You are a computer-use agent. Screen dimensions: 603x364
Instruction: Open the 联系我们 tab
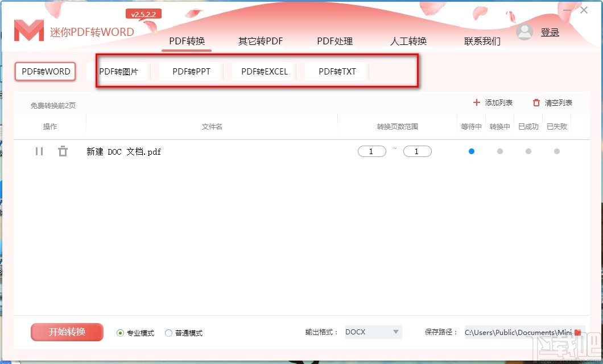pos(482,41)
